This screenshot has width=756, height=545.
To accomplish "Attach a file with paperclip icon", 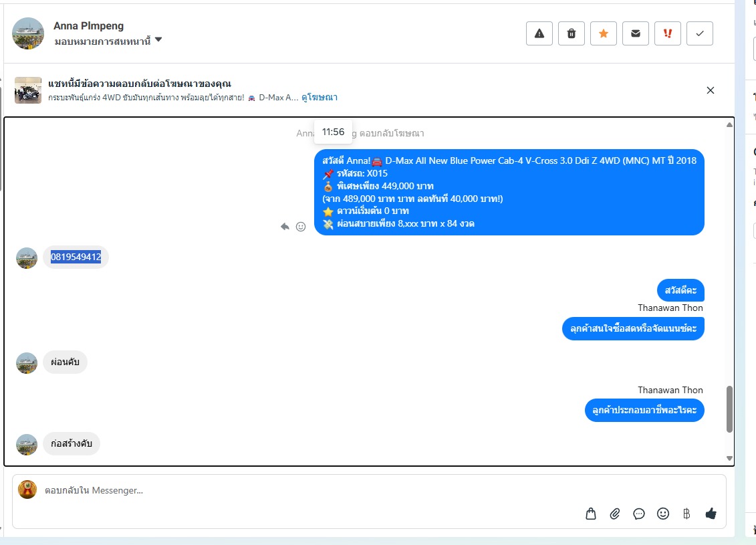I will [x=615, y=514].
